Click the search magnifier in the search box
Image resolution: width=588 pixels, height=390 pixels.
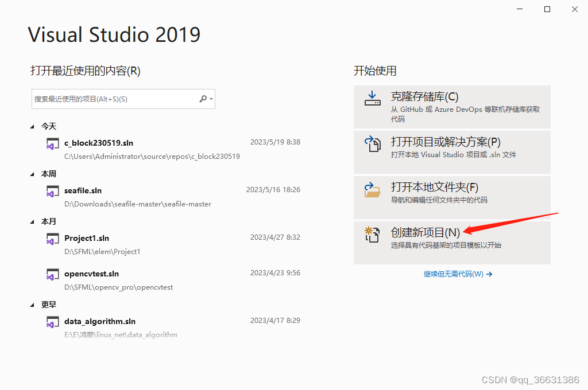click(203, 99)
